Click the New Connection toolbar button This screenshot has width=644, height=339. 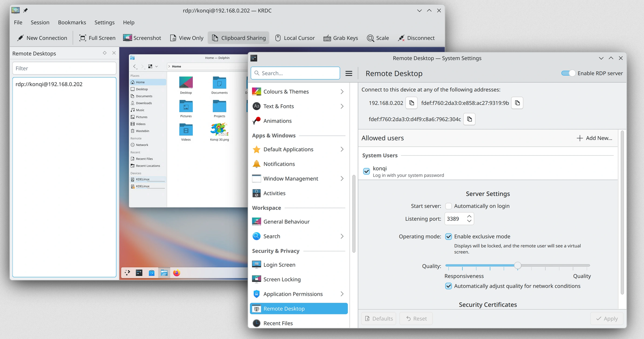tap(42, 38)
